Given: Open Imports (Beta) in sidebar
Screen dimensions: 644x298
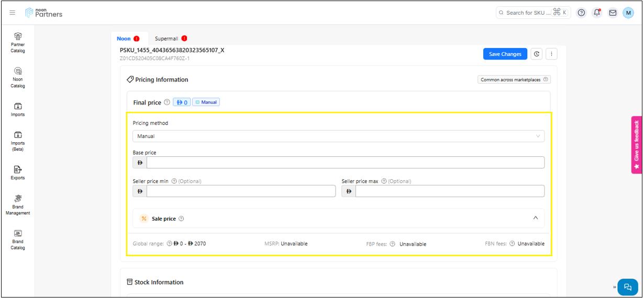Looking at the screenshot, I should pyautogui.click(x=18, y=141).
